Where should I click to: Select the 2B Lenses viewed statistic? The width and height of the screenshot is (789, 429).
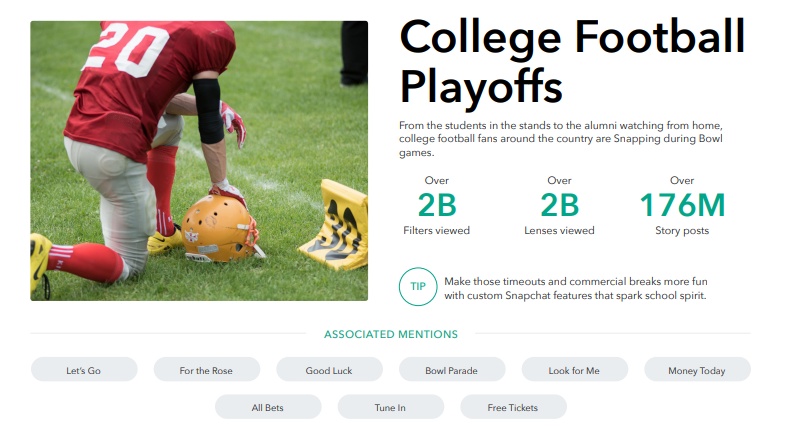pos(559,206)
